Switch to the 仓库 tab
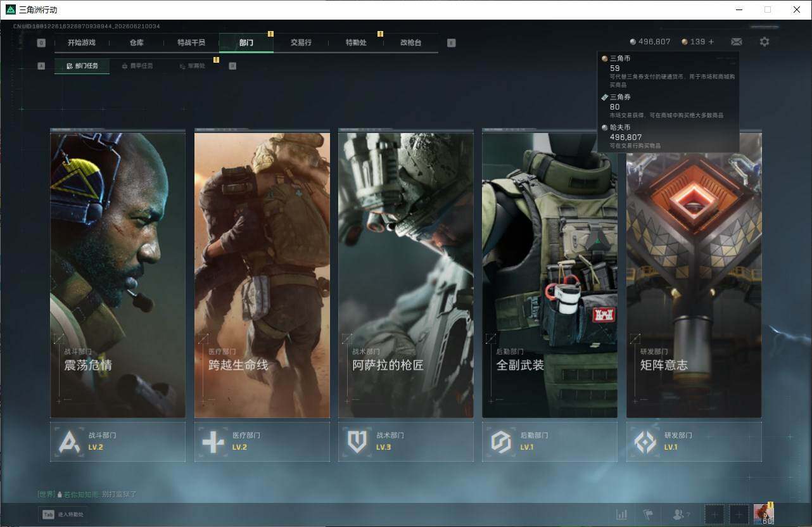 point(136,43)
